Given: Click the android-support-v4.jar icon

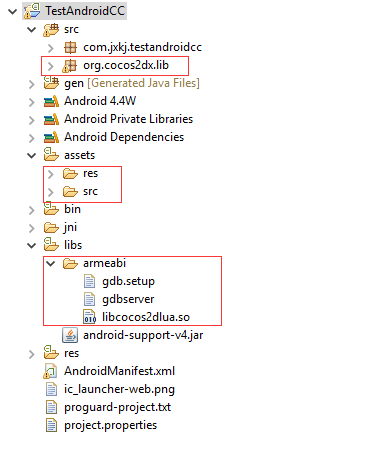Looking at the screenshot, I should point(70,335).
